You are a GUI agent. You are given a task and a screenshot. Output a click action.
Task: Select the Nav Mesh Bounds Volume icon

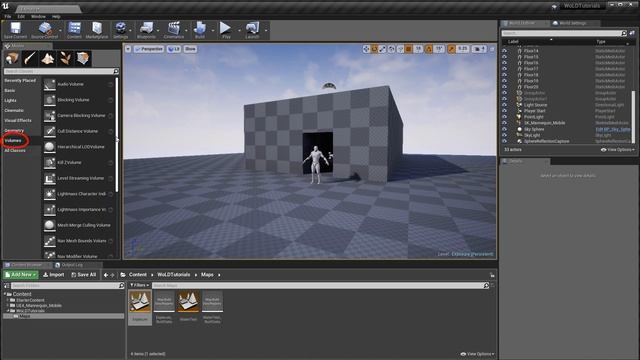click(x=50, y=241)
